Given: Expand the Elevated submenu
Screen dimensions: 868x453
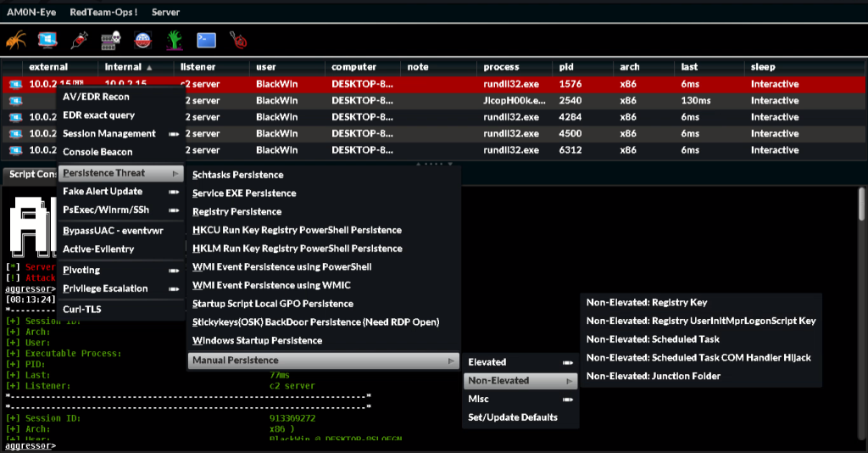Looking at the screenshot, I should 520,362.
